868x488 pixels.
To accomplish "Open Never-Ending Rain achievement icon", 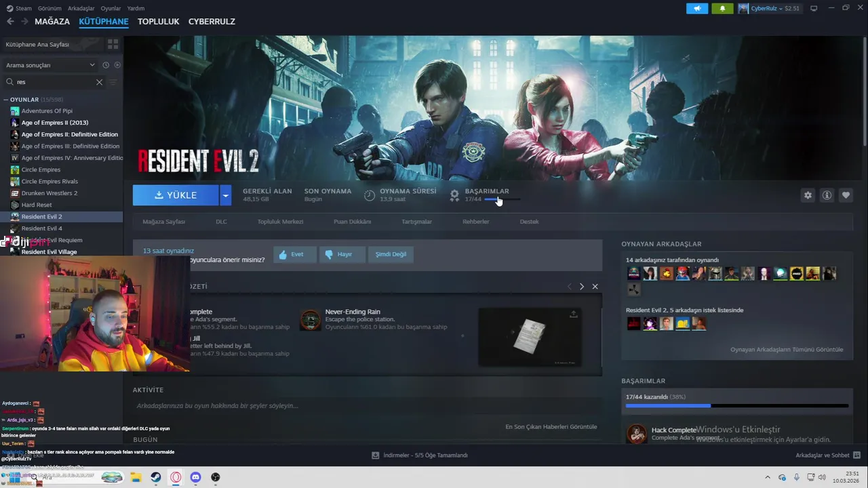I will [311, 320].
